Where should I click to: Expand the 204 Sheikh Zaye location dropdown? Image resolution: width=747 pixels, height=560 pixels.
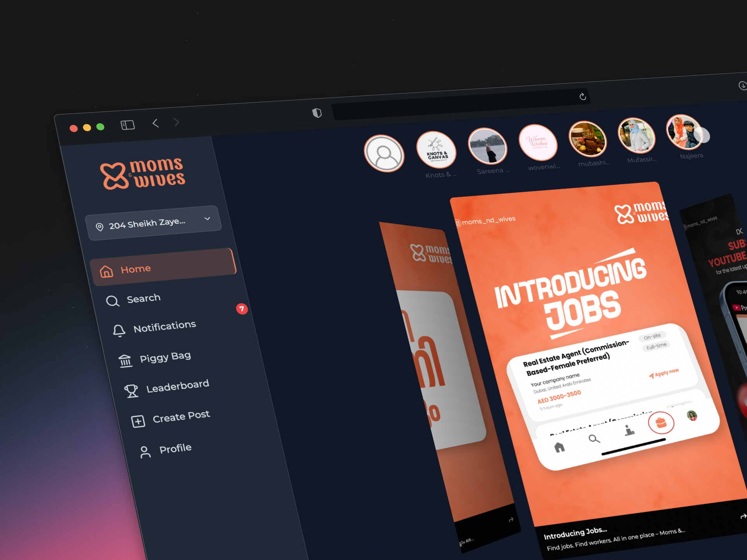[x=147, y=224]
